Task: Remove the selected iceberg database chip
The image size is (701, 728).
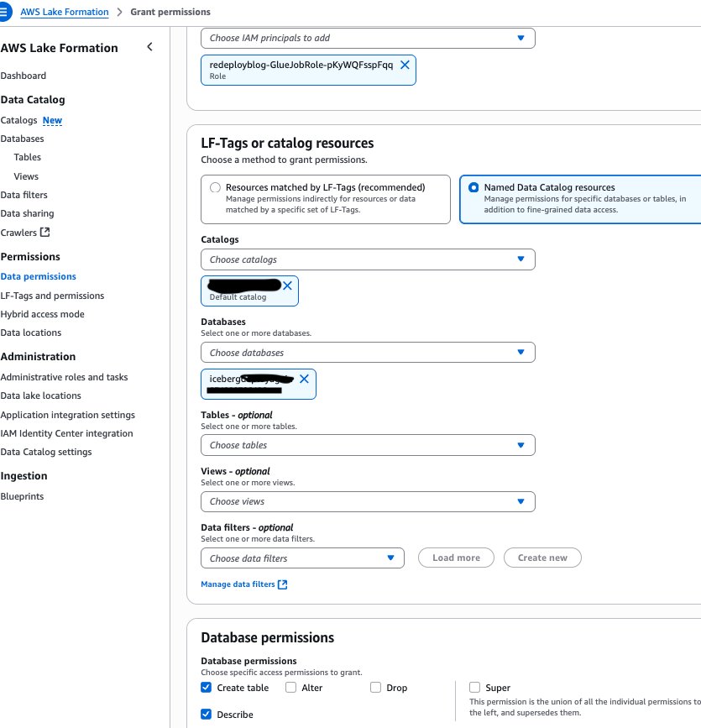Action: click(304, 379)
